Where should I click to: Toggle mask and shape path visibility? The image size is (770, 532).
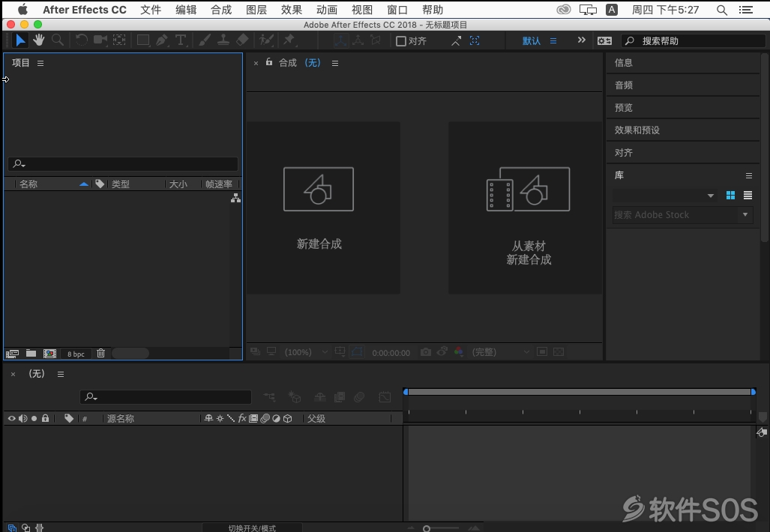[357, 352]
